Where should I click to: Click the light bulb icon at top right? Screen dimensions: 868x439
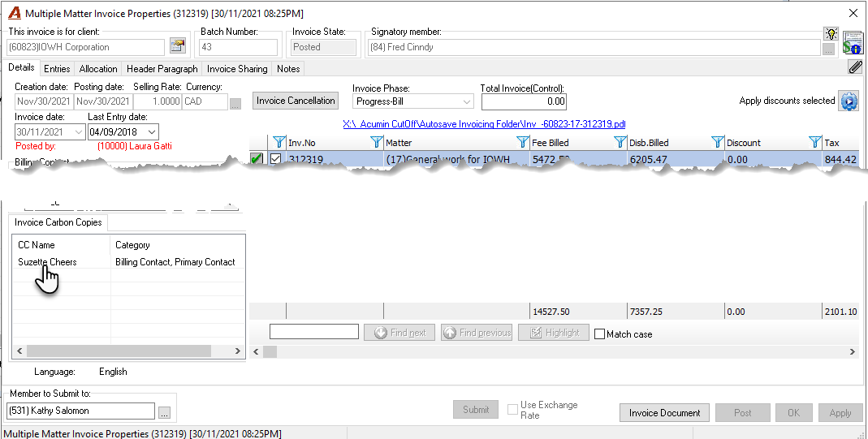831,33
